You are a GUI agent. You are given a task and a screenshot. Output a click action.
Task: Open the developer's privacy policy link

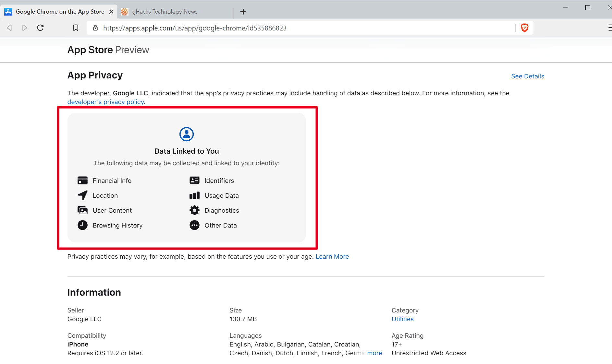point(105,102)
